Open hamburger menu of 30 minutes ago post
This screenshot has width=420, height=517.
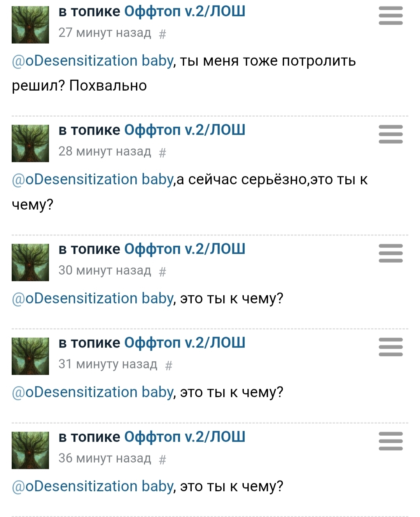click(x=390, y=254)
